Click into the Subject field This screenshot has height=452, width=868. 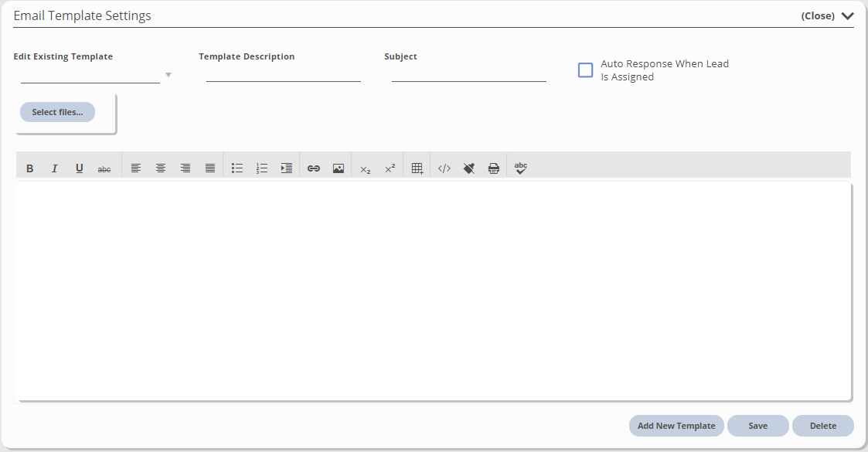coord(468,74)
